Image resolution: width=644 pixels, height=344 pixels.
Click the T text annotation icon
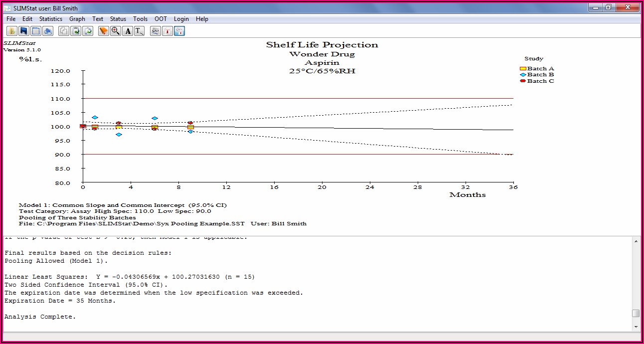(x=140, y=31)
